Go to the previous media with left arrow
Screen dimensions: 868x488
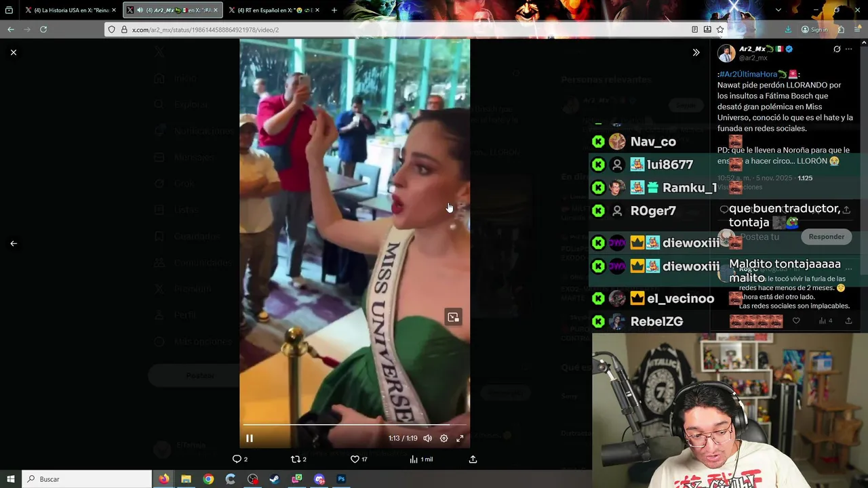(14, 243)
